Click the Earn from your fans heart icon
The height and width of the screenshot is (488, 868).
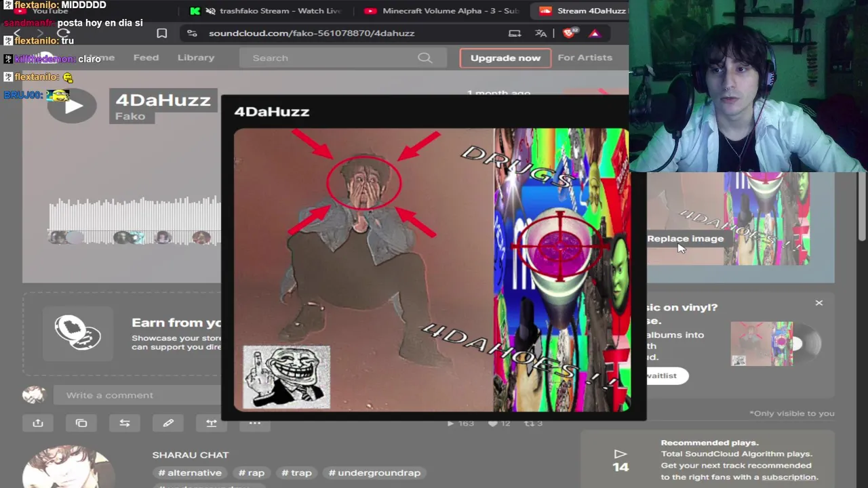tap(78, 333)
